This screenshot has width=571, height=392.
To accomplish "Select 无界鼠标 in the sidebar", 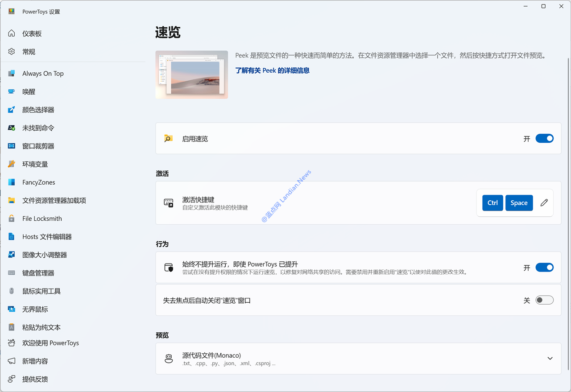I will [35, 309].
